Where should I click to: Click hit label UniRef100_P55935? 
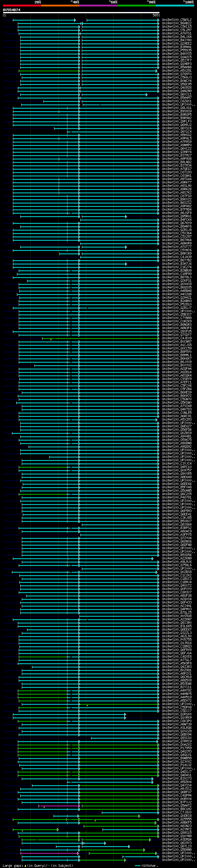177,50
